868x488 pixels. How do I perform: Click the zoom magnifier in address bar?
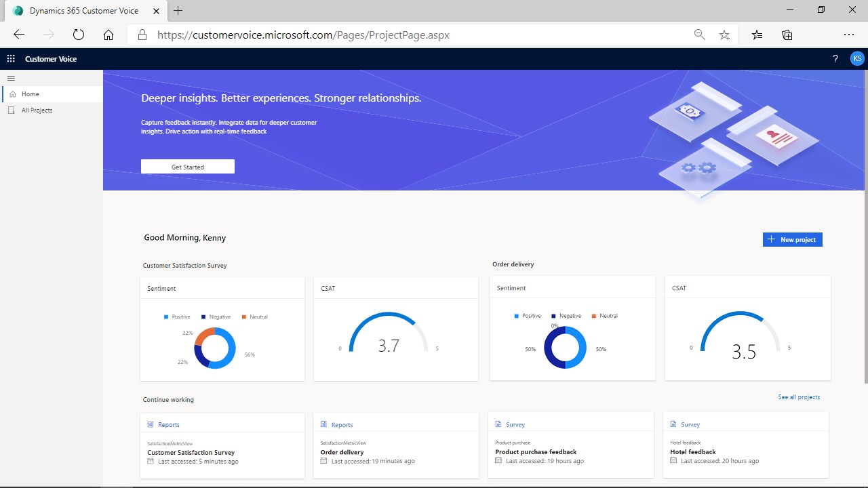[699, 35]
